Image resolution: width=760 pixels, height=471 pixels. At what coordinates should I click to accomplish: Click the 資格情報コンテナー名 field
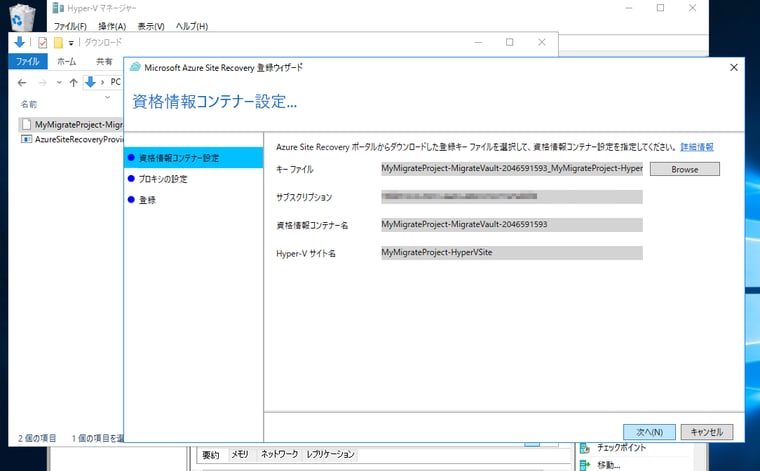pos(512,225)
